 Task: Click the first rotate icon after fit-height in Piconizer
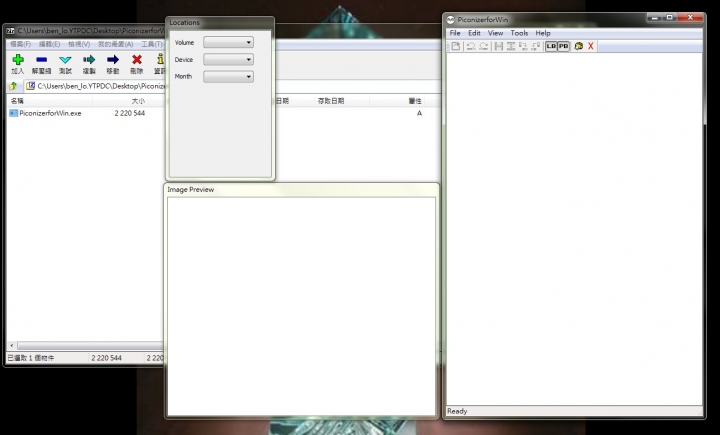click(x=523, y=46)
